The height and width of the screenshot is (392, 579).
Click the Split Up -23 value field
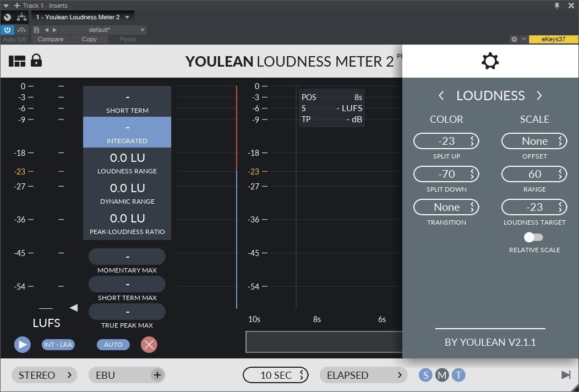[x=446, y=141]
